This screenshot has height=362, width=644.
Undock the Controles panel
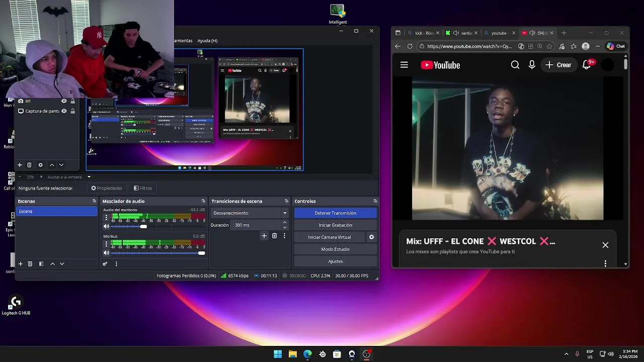click(375, 201)
